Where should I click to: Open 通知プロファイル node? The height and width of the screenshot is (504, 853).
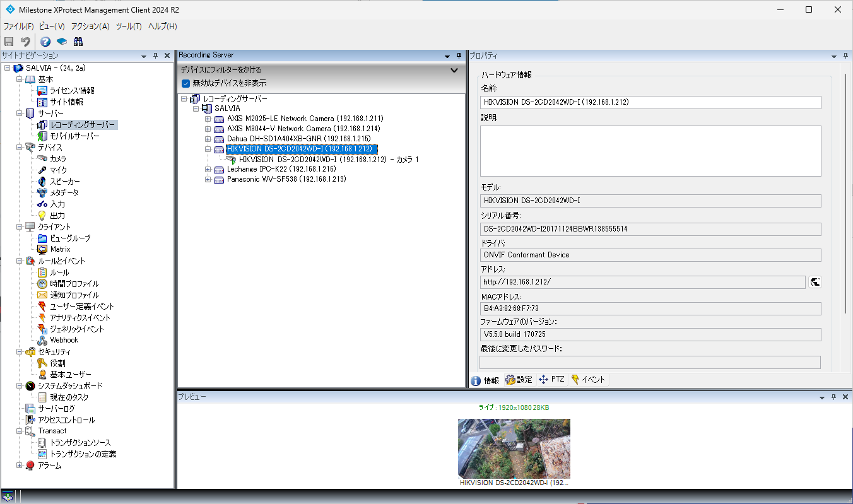click(x=74, y=295)
